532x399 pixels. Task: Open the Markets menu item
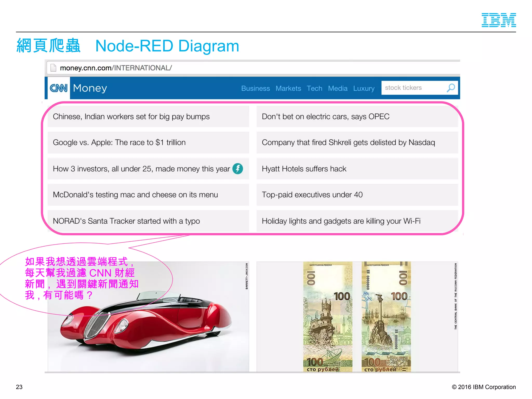click(288, 88)
